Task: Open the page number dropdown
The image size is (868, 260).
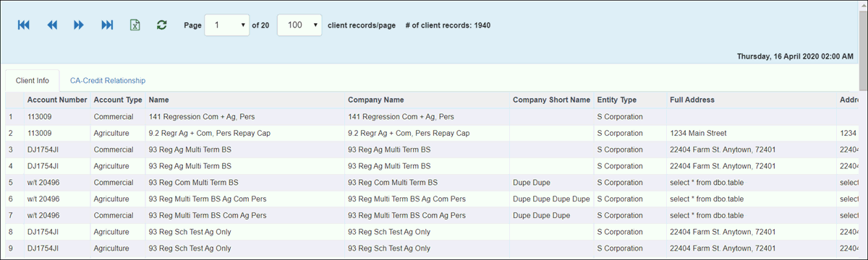Action: 227,25
